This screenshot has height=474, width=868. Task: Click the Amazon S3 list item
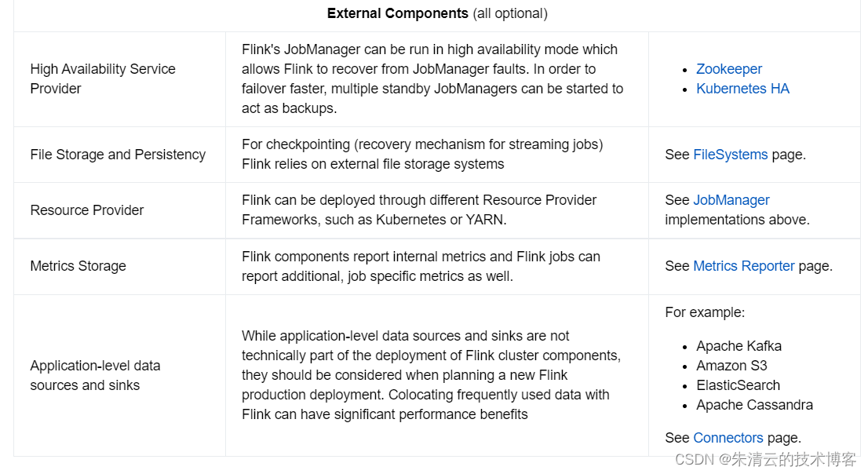point(731,366)
